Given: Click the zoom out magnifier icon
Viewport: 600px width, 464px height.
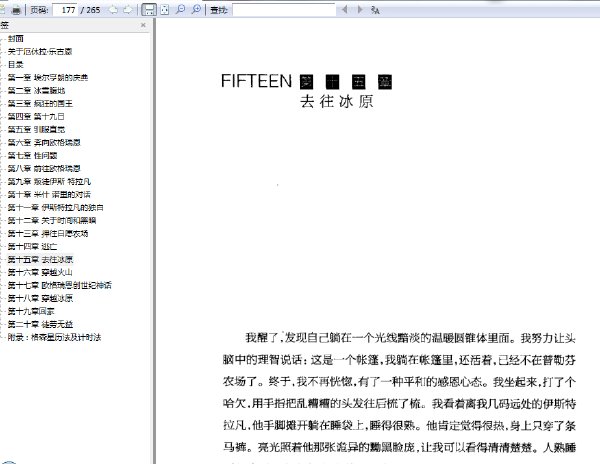Looking at the screenshot, I should pyautogui.click(x=180, y=10).
